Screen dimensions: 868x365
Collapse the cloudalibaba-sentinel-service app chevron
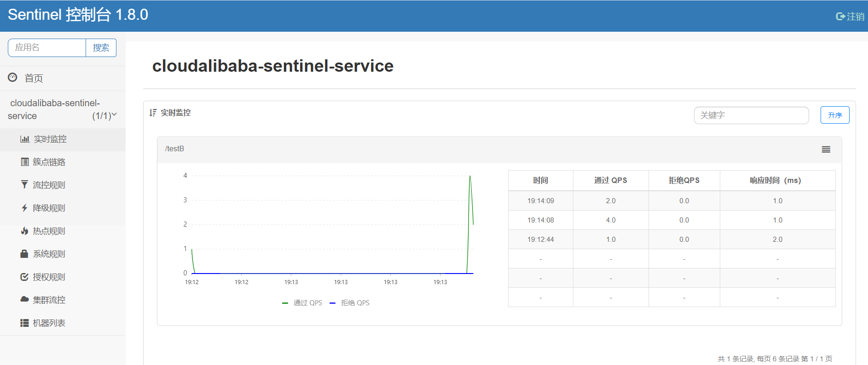[114, 114]
